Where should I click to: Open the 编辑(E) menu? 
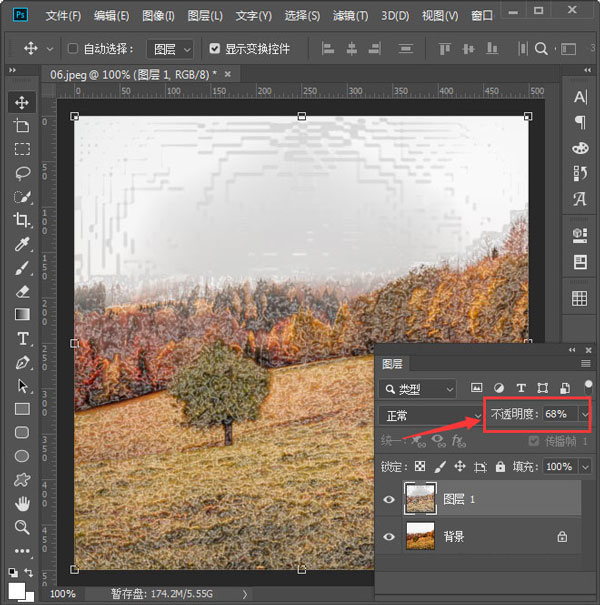coord(112,16)
